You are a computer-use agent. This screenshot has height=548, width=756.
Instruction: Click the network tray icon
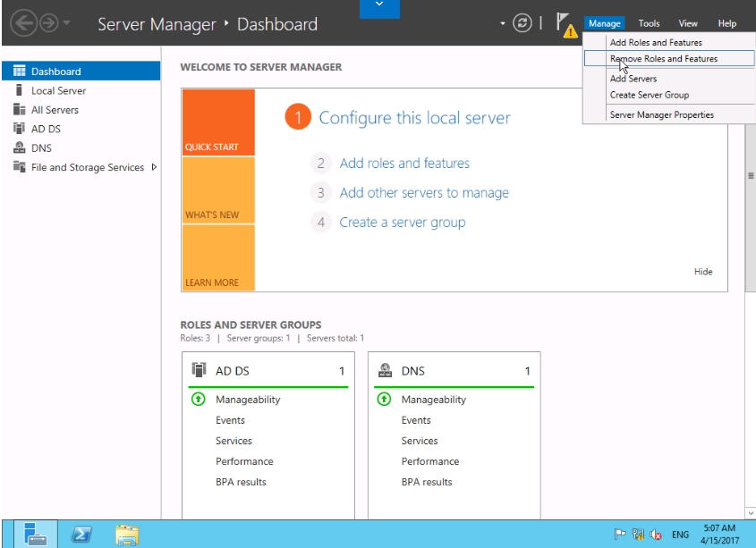coord(638,534)
